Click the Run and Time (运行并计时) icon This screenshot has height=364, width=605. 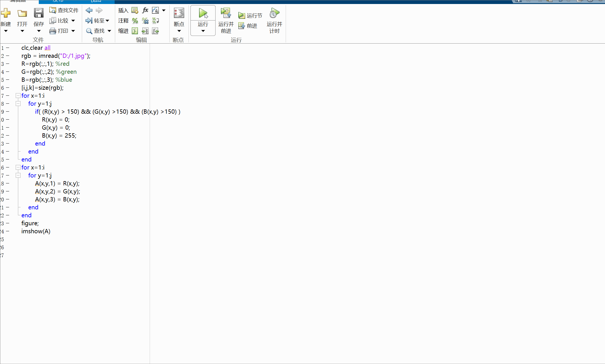274,13
